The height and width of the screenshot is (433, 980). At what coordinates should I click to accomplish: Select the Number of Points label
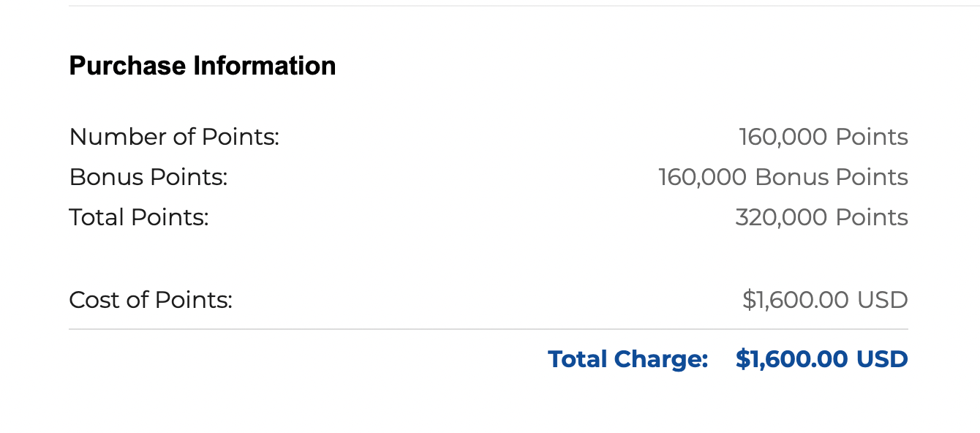click(174, 137)
